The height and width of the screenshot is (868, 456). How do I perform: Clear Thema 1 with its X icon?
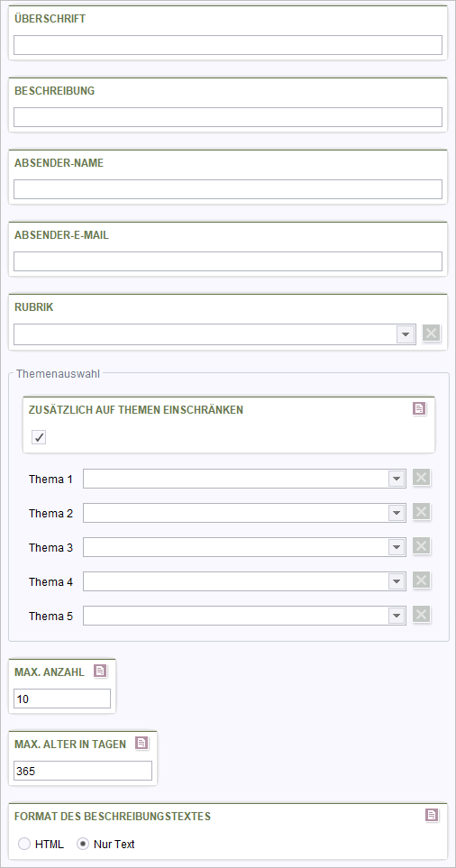click(421, 478)
